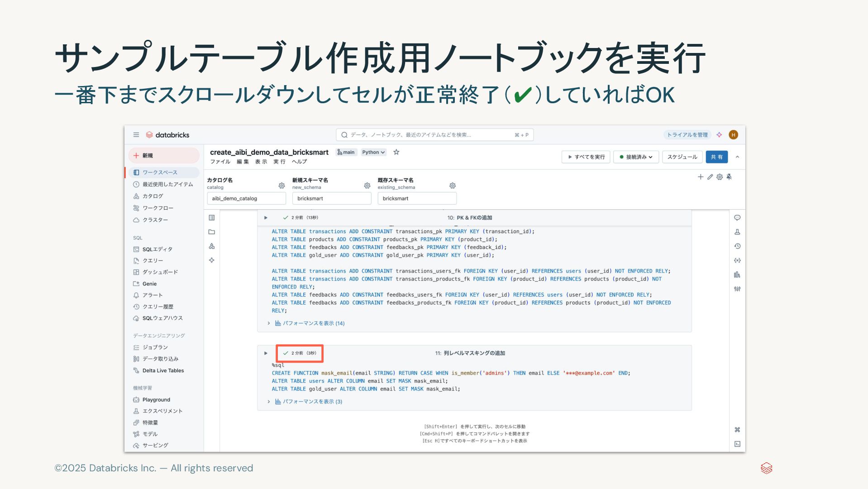Edit widgets with the pencil icon

click(710, 177)
